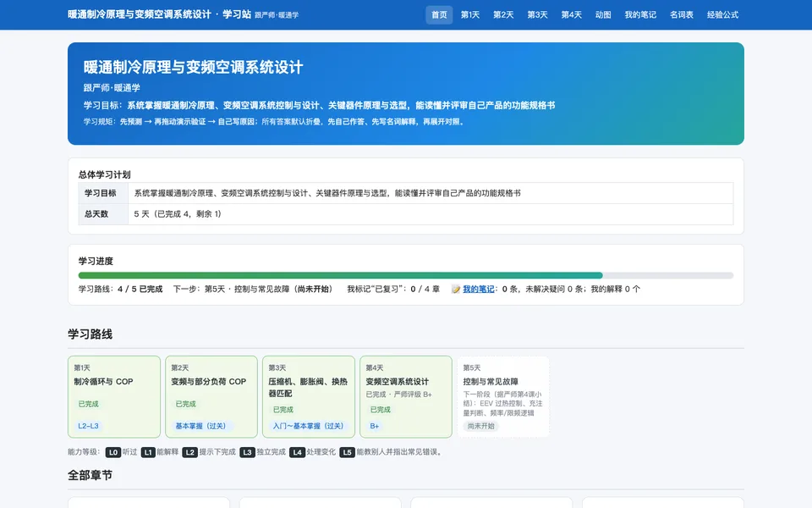Image resolution: width=812 pixels, height=508 pixels.
Task: Open the 第3天 压缩机、膨胀阀 card
Action: (309, 397)
